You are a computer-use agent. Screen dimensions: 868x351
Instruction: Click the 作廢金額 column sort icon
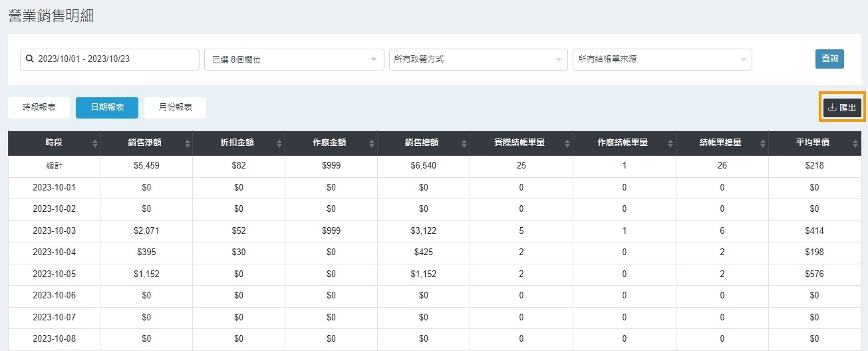[x=371, y=143]
